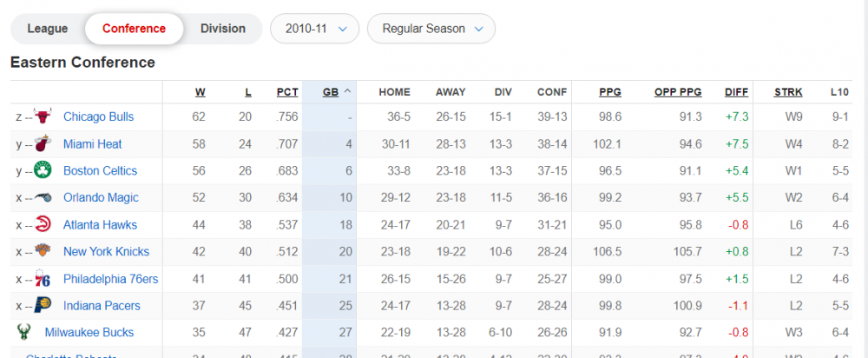Open the Milwaukee Bucks team link

[x=89, y=332]
